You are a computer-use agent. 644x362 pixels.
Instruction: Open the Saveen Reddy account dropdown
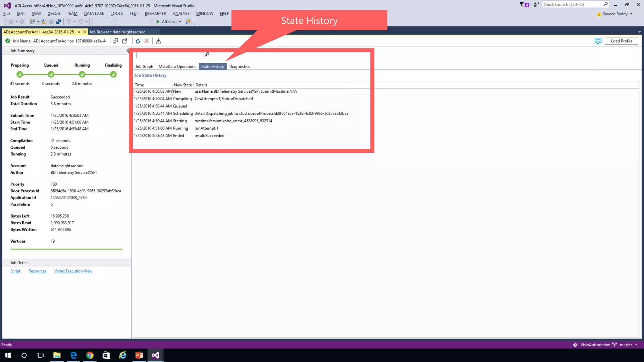[631, 14]
